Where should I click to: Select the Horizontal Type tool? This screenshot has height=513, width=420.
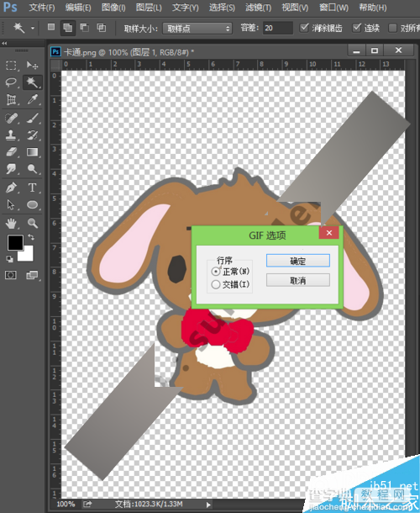coord(32,188)
